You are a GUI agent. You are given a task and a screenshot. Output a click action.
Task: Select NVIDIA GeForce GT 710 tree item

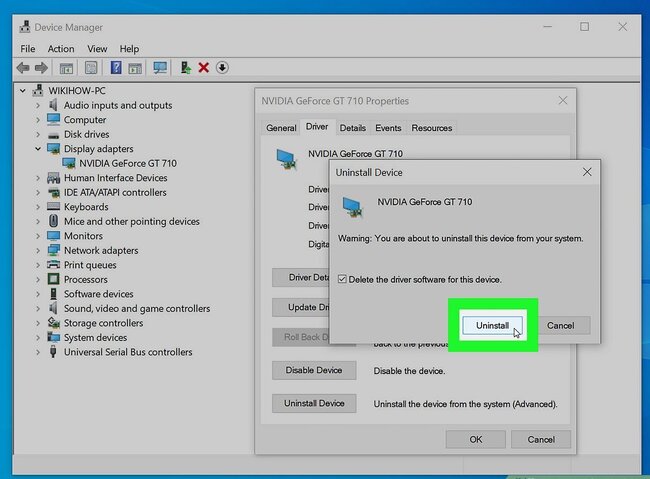pyautogui.click(x=128, y=163)
